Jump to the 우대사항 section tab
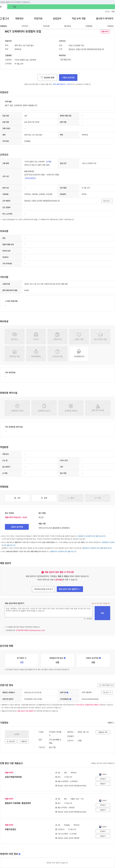The height and width of the screenshot is (868, 115). 46,26
